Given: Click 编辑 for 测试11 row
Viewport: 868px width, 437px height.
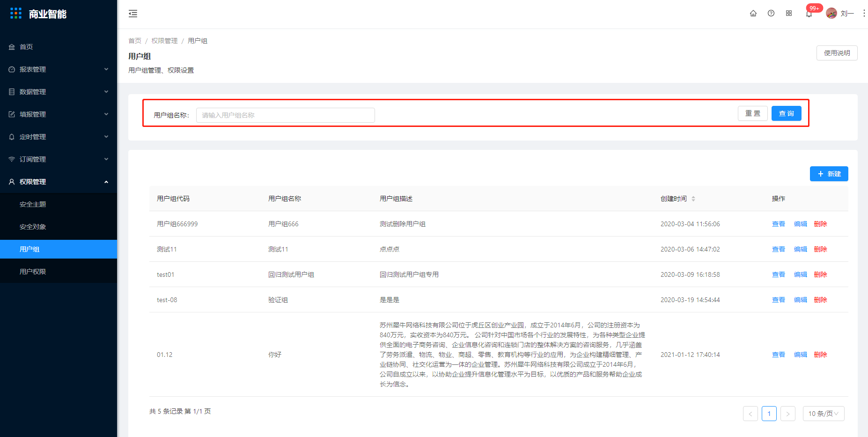Looking at the screenshot, I should [801, 249].
